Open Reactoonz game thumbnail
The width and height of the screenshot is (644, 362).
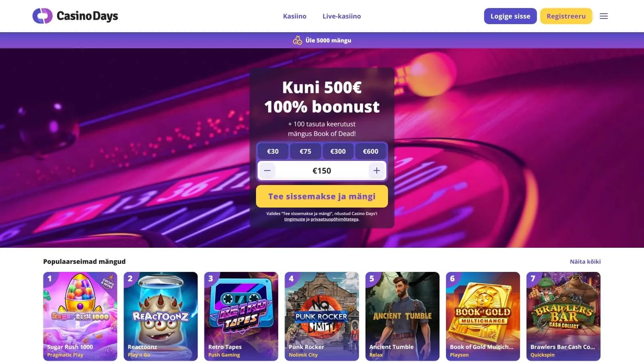coord(161,316)
